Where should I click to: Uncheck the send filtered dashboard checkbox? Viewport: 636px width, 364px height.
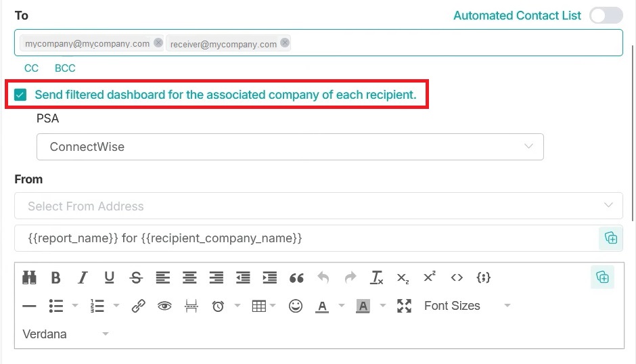(20, 95)
